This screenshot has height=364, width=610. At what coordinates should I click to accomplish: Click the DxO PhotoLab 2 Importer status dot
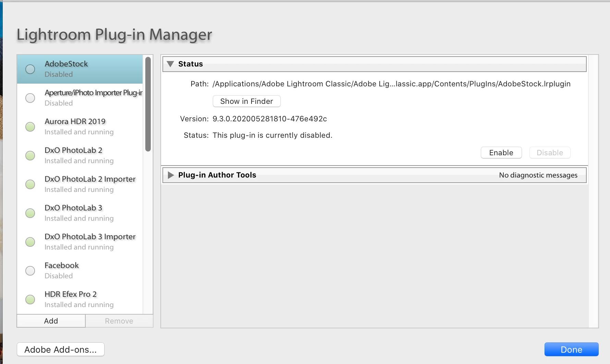pyautogui.click(x=30, y=184)
